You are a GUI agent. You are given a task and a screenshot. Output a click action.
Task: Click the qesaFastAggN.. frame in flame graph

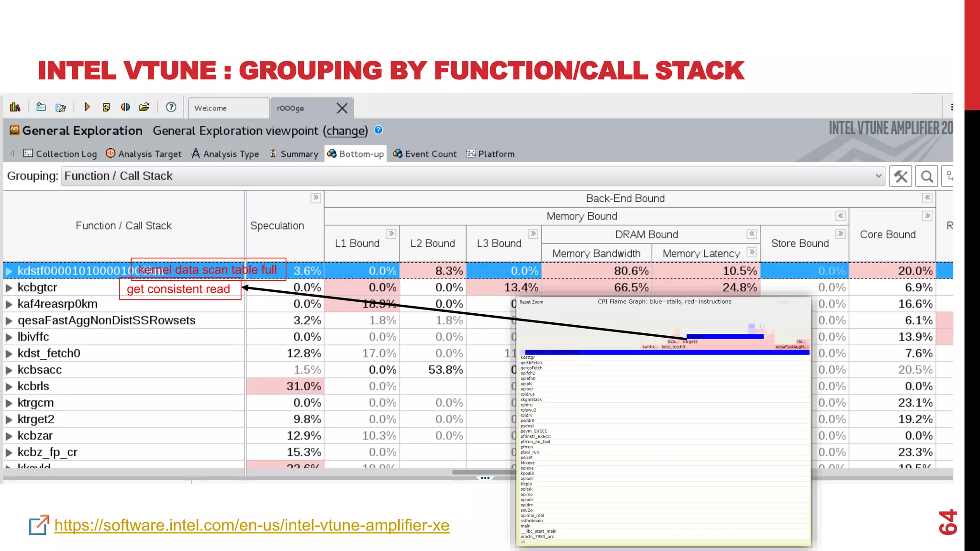(x=791, y=347)
